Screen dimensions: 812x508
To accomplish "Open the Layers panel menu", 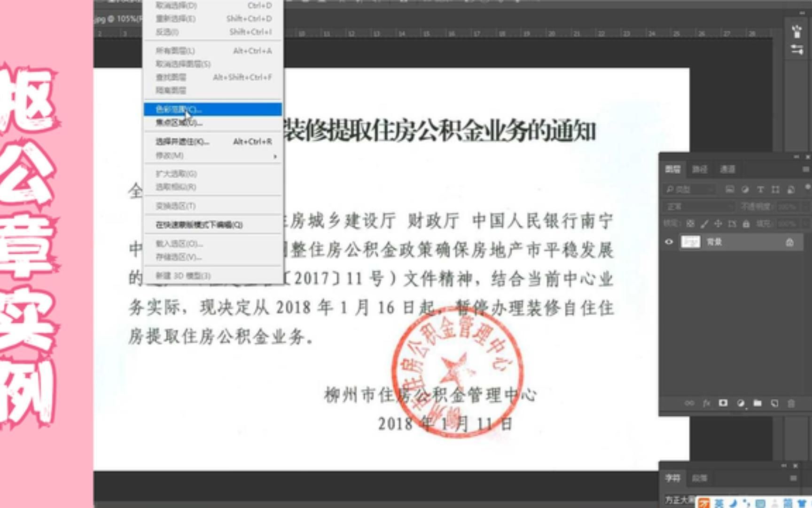I will [x=805, y=169].
